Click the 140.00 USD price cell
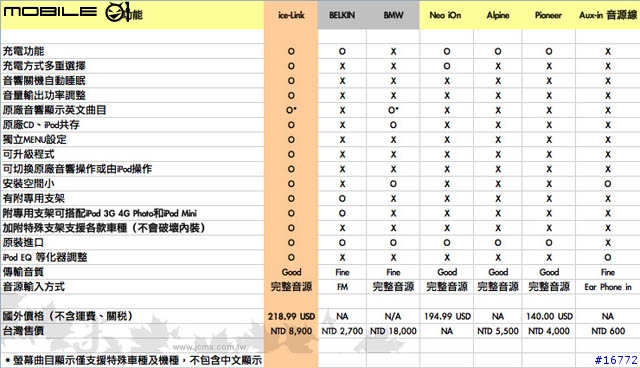The width and height of the screenshot is (640, 368). (x=549, y=316)
